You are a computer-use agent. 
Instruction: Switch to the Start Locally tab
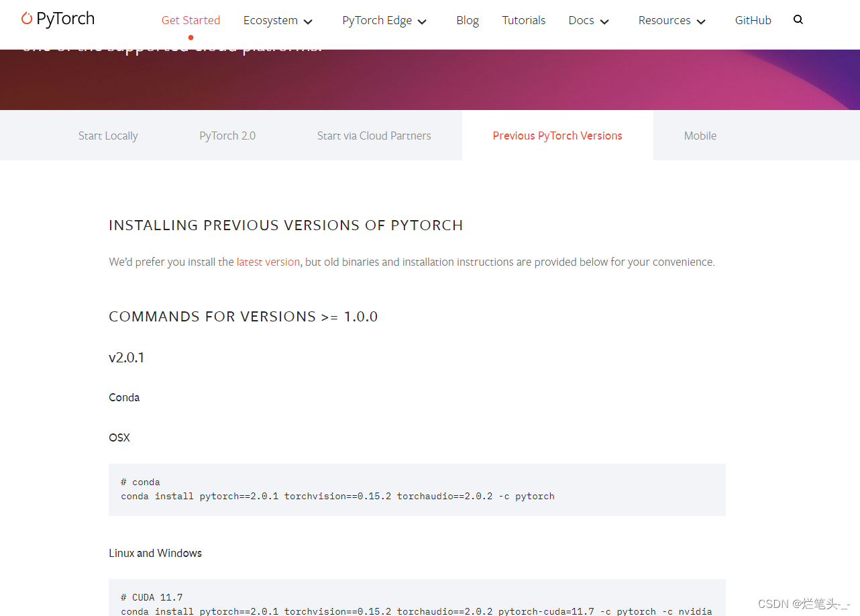coord(108,136)
